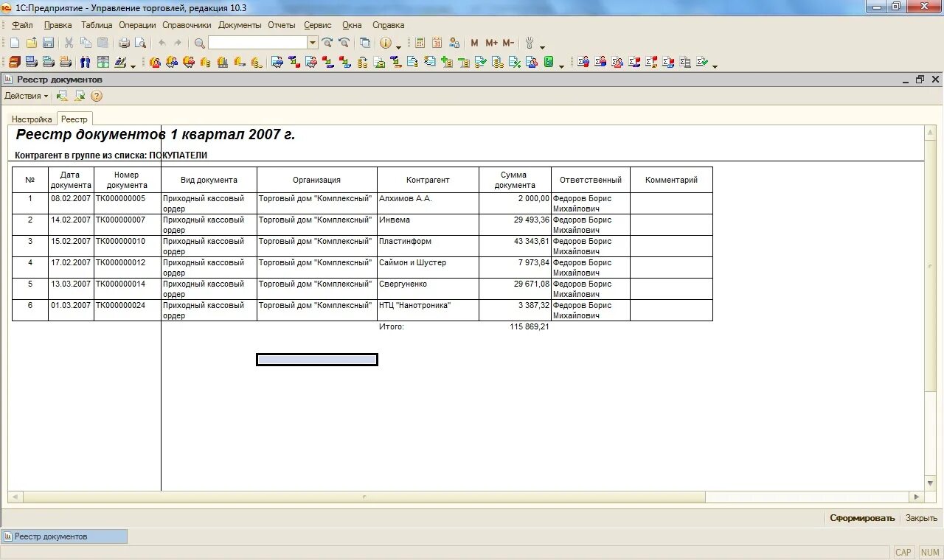Expand the search field dropdown arrow
The height and width of the screenshot is (560, 944).
click(x=313, y=43)
